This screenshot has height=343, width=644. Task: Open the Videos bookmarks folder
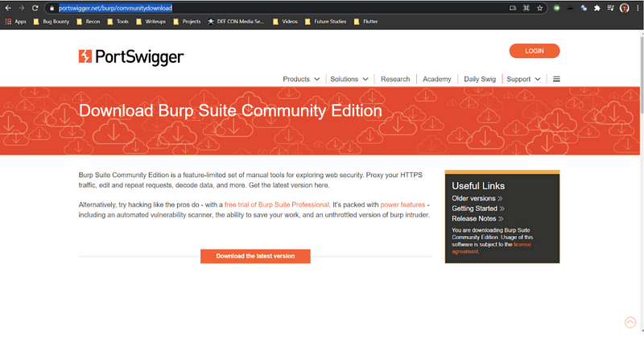pyautogui.click(x=285, y=22)
